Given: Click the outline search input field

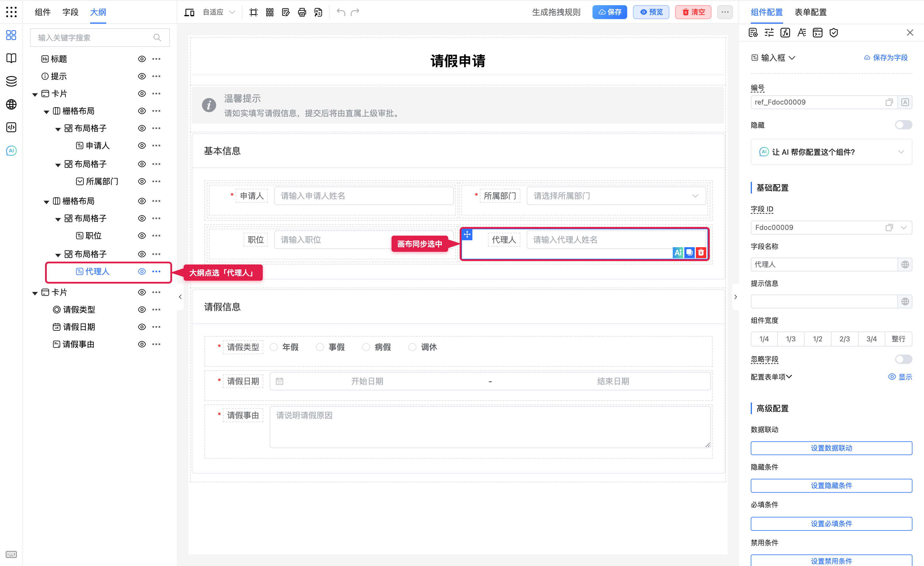Looking at the screenshot, I should coord(100,38).
